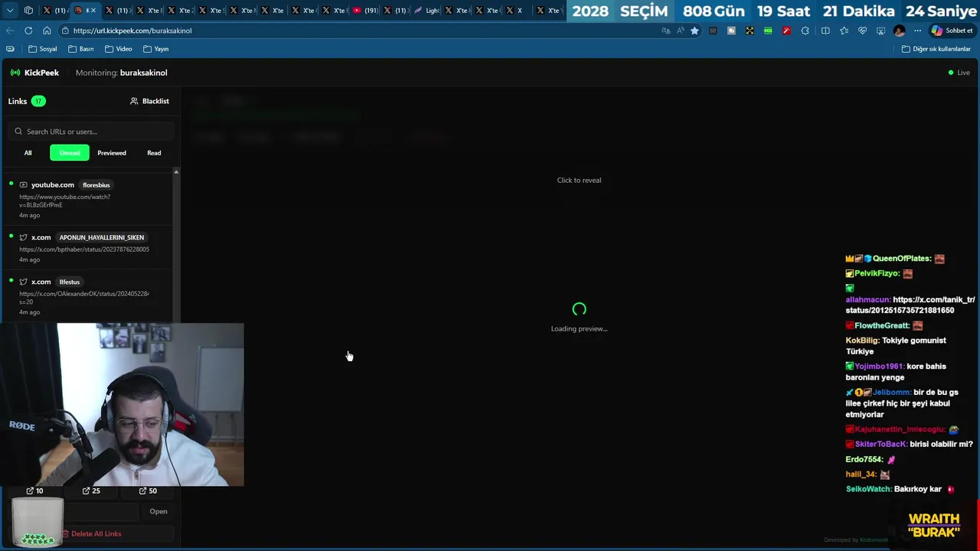Viewport: 980px width, 551px height.
Task: Select the Read filter tab
Action: point(154,153)
